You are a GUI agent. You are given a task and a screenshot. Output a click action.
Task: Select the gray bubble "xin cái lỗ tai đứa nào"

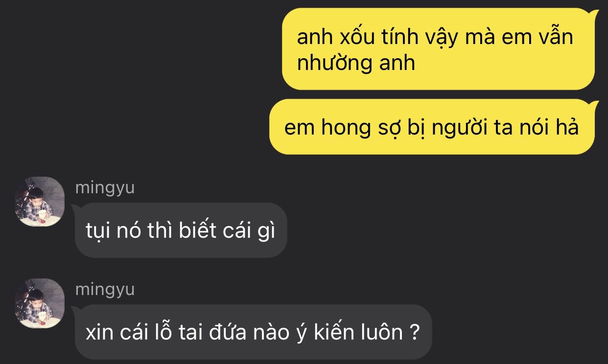(x=253, y=332)
